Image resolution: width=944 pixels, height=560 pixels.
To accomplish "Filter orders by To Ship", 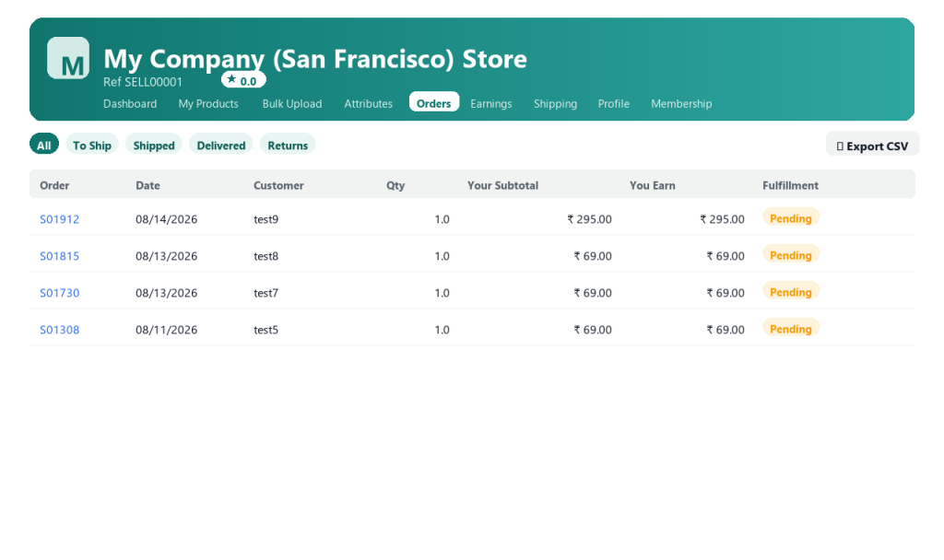I will (92, 145).
